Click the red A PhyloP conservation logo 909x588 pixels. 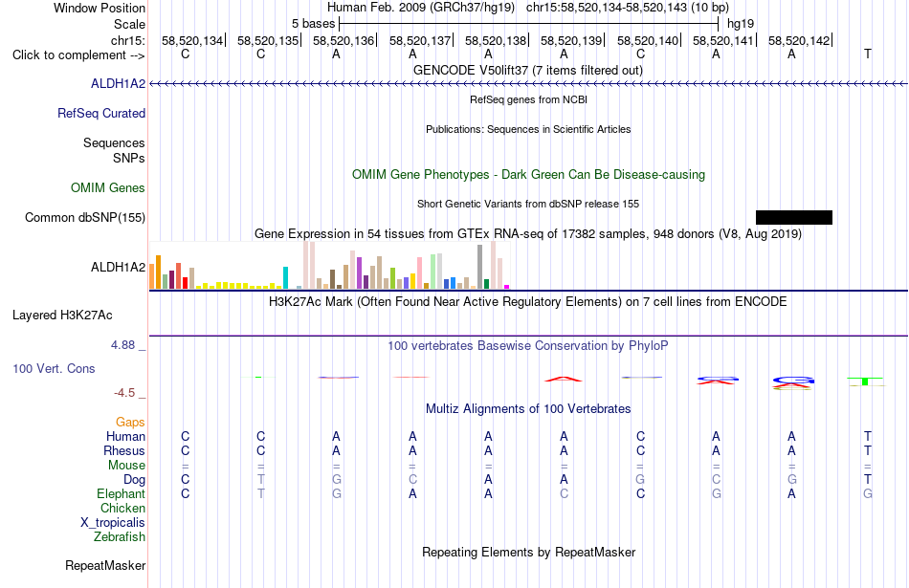(564, 379)
